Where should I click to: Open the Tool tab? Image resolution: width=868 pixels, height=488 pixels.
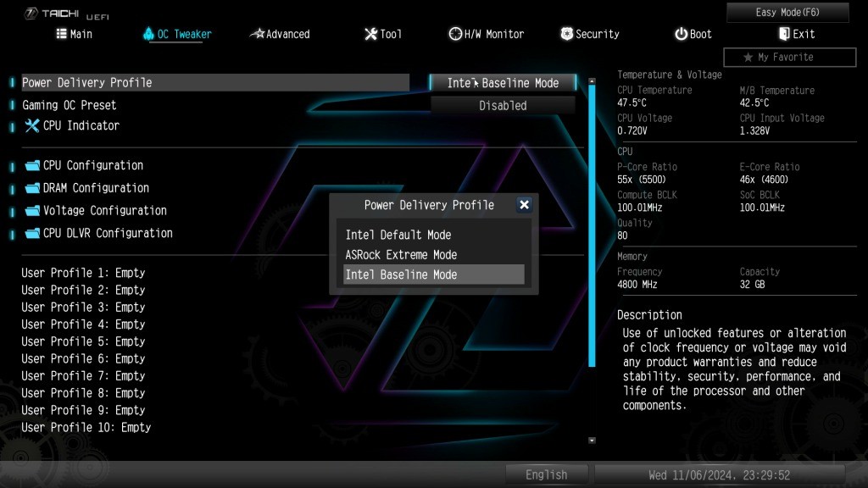pyautogui.click(x=383, y=34)
